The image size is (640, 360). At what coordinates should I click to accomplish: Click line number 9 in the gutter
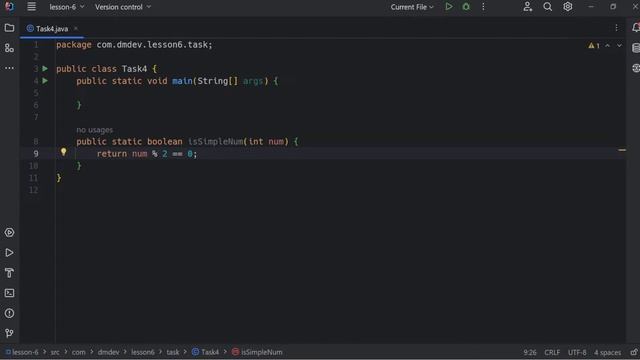point(36,153)
